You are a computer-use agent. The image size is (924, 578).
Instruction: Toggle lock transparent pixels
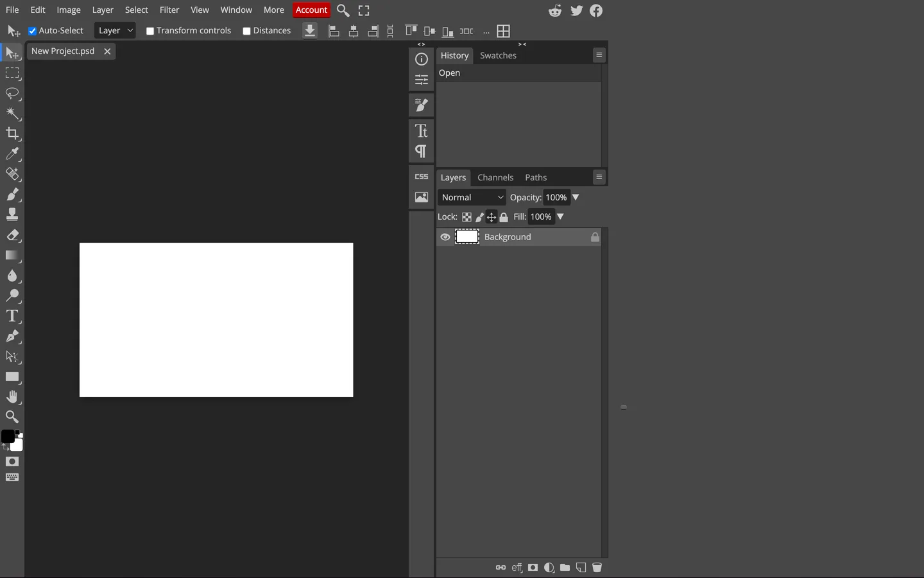467,217
